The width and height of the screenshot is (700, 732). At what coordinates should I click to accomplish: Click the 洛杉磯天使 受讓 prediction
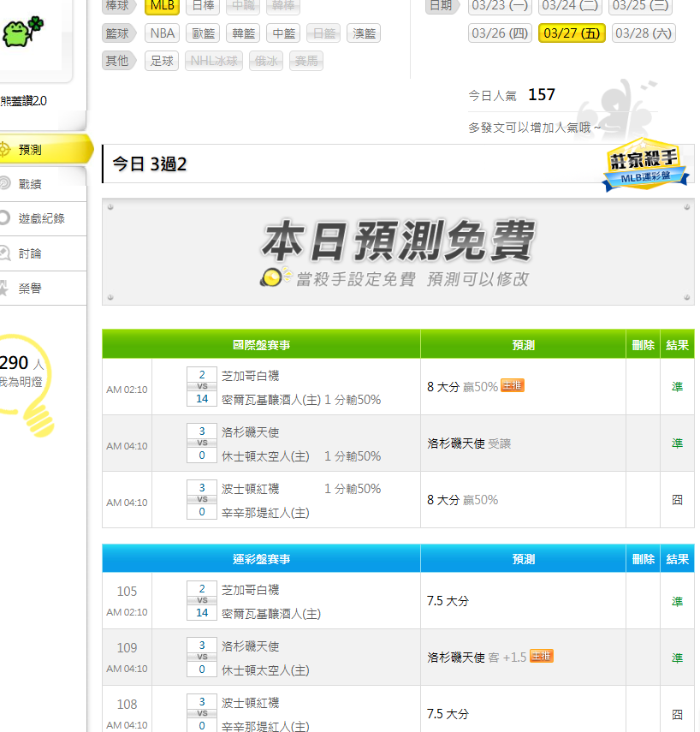[x=469, y=443]
